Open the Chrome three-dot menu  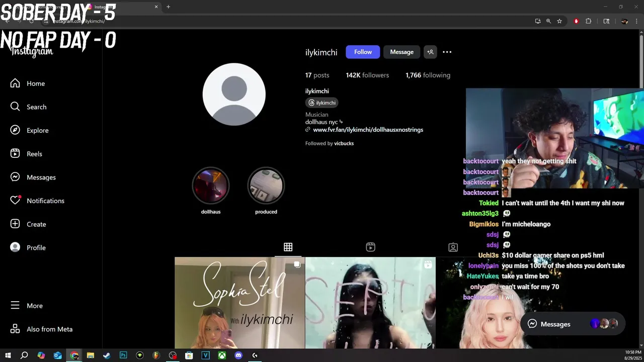(637, 21)
